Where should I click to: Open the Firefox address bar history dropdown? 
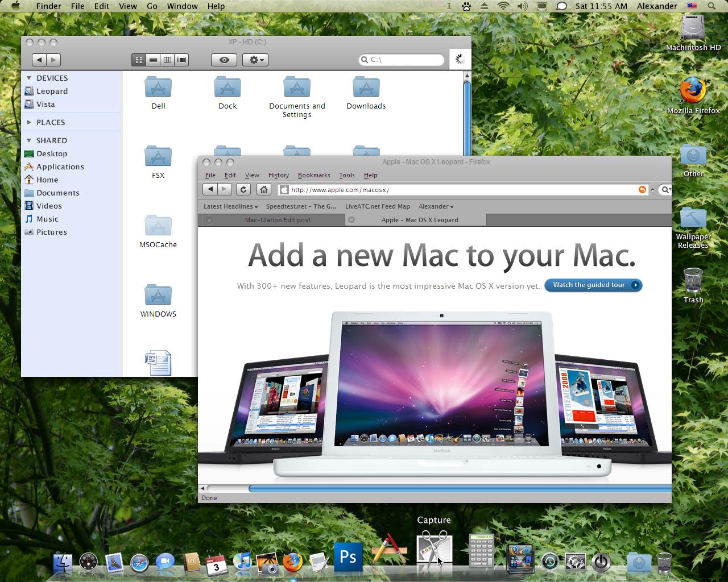(652, 190)
